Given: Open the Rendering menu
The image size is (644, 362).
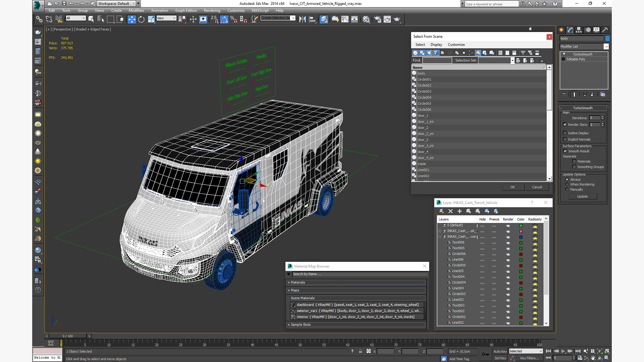Looking at the screenshot, I should click(212, 11).
